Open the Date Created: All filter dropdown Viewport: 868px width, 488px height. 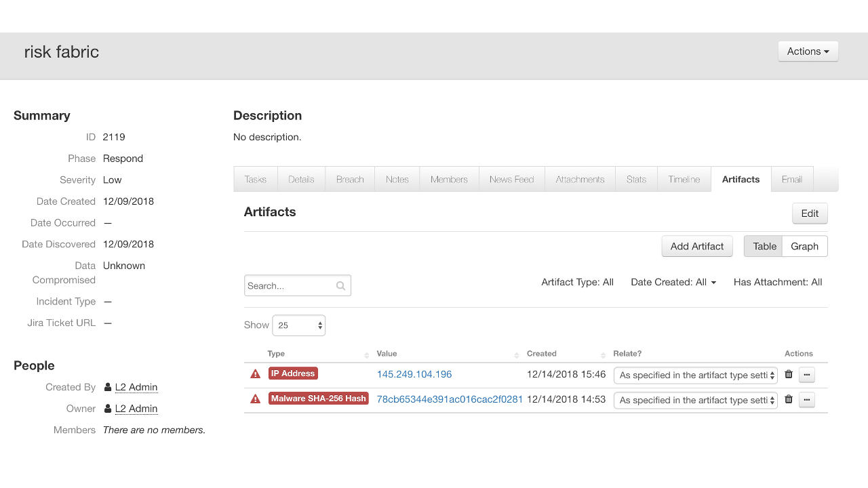673,282
